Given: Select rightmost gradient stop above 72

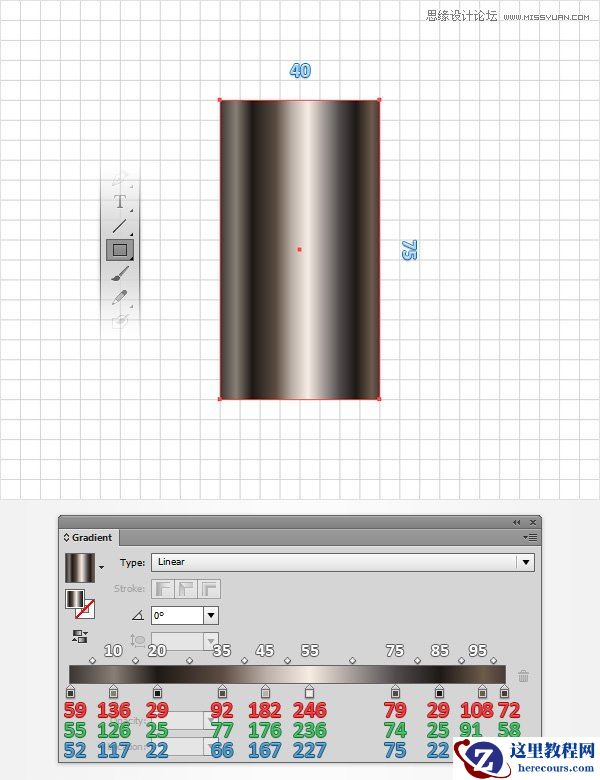Looking at the screenshot, I should pyautogui.click(x=504, y=691).
